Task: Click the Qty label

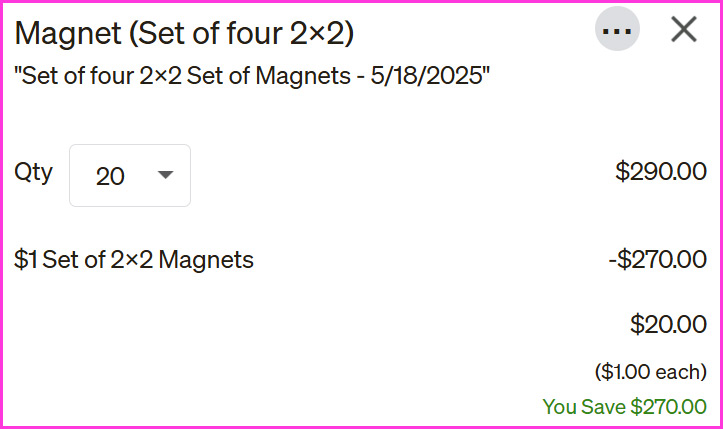Action: pyautogui.click(x=33, y=172)
